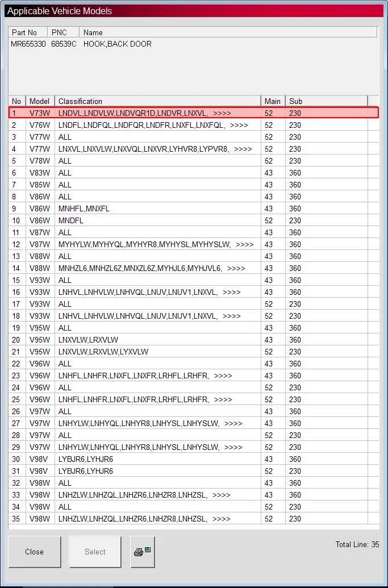
Task: Select row 18 V93W LNHVL classification
Action: (194, 316)
